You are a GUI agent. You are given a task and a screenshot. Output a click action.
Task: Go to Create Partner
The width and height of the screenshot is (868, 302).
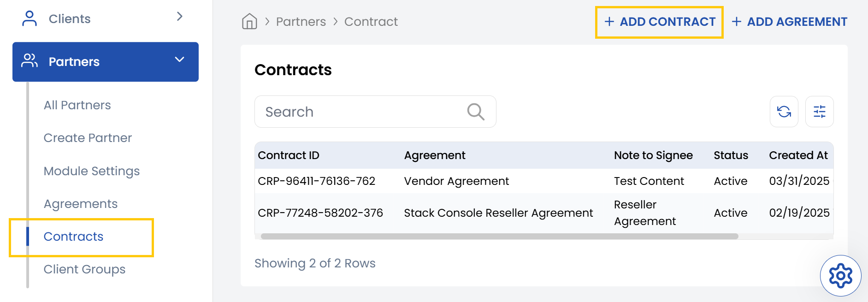click(x=88, y=138)
